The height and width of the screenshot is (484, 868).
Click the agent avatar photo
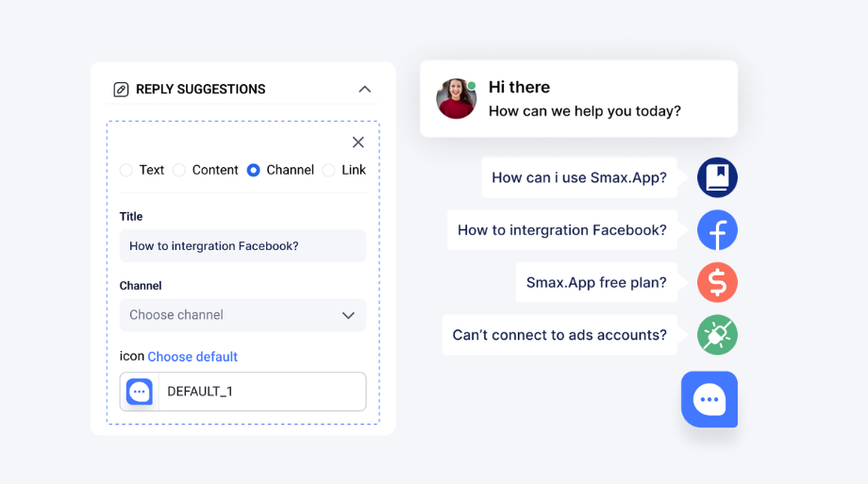[x=456, y=98]
